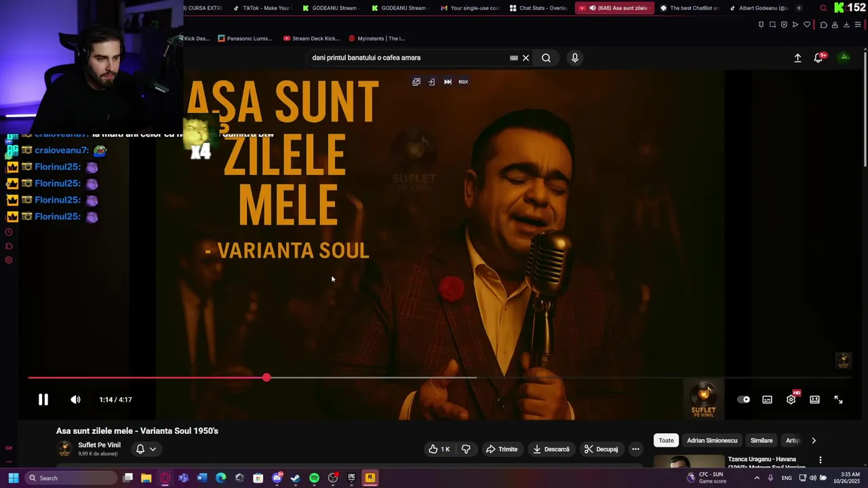This screenshot has width=868, height=488.
Task: Open the three-dot more actions menu
Action: pyautogui.click(x=635, y=449)
